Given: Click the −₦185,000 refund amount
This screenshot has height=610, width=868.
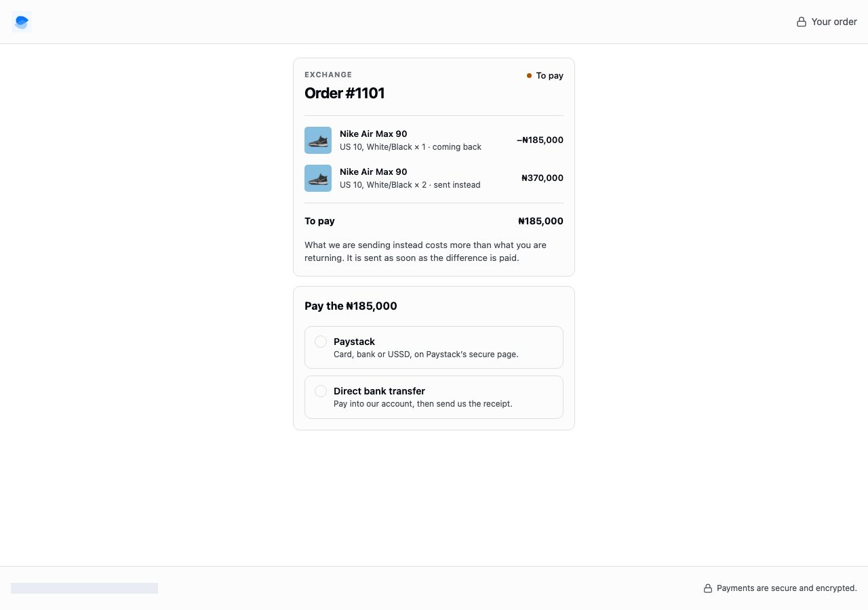Looking at the screenshot, I should tap(540, 140).
